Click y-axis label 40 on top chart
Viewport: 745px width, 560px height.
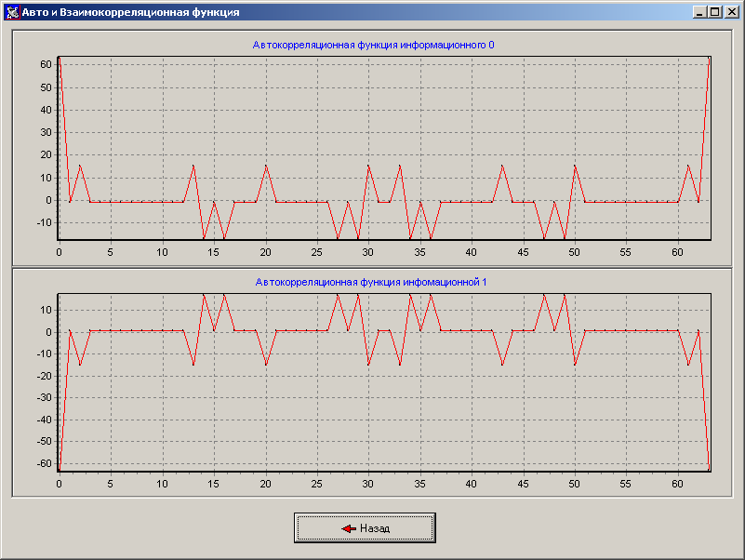pos(46,110)
